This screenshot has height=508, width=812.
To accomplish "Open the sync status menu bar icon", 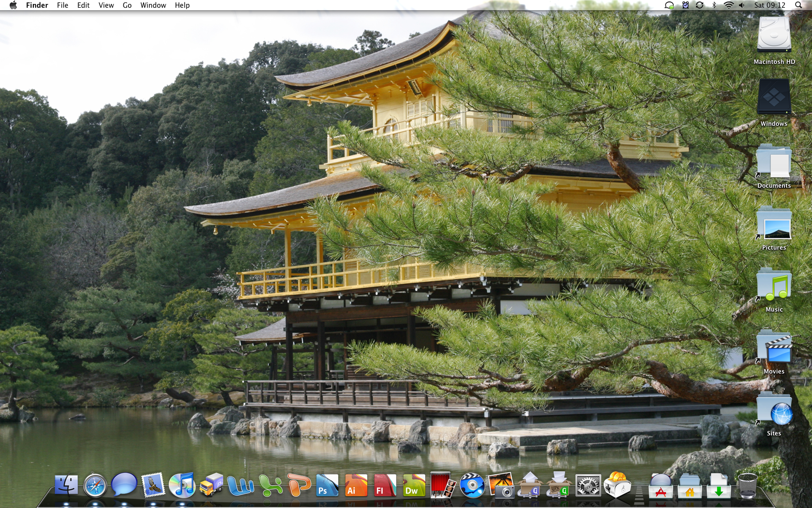I will (x=699, y=5).
